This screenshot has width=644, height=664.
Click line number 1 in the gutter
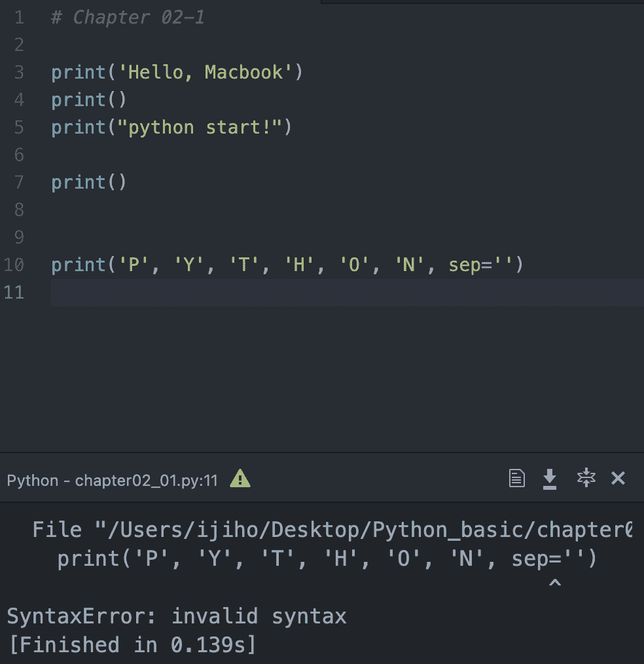(x=18, y=18)
